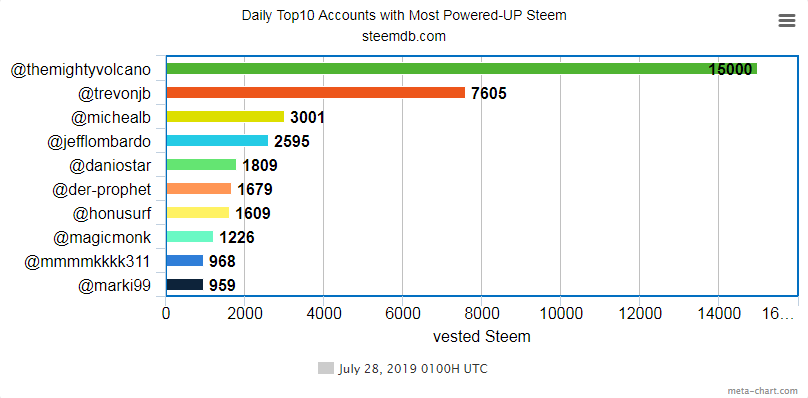Click the dark navy @marki99 bar
Image resolution: width=808 pixels, height=398 pixels.
[184, 285]
